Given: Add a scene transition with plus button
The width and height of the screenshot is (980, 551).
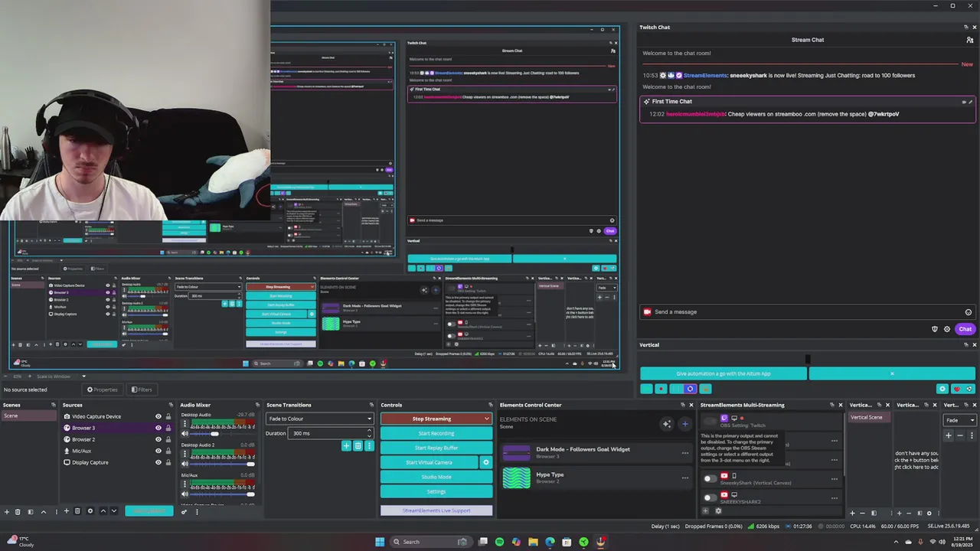Looking at the screenshot, I should (x=346, y=445).
